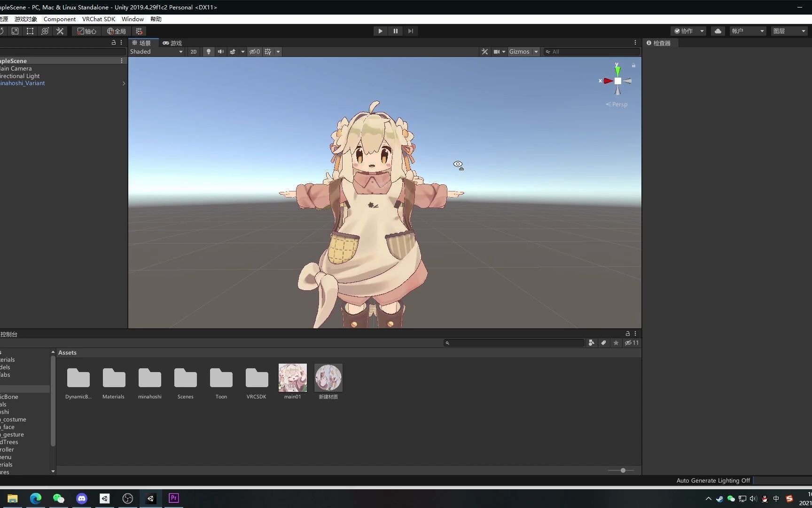This screenshot has width=812, height=508.
Task: Open the Layers (图层) dropdown
Action: click(x=789, y=31)
